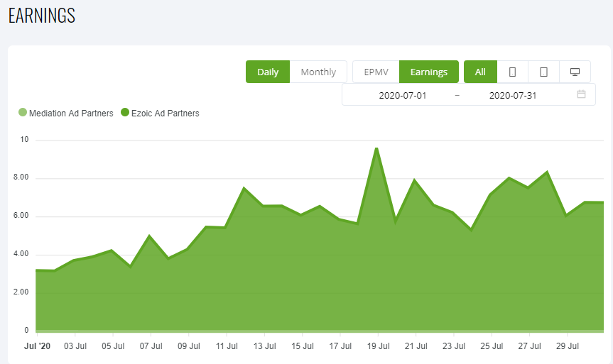Screen dimensions: 613x364
Task: Click the EARNINGS page heading
Action: (42, 16)
